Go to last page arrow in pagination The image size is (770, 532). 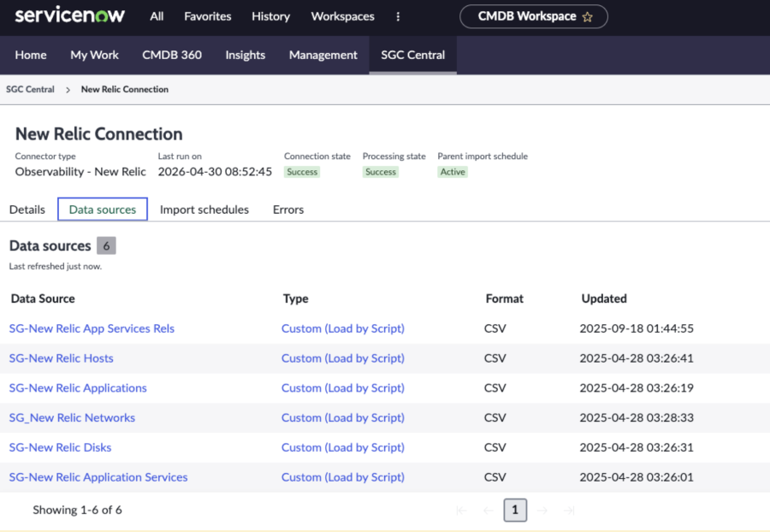click(569, 511)
